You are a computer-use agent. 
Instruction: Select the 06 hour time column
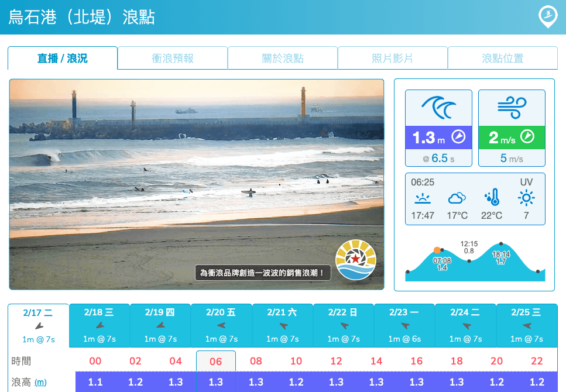(x=216, y=362)
